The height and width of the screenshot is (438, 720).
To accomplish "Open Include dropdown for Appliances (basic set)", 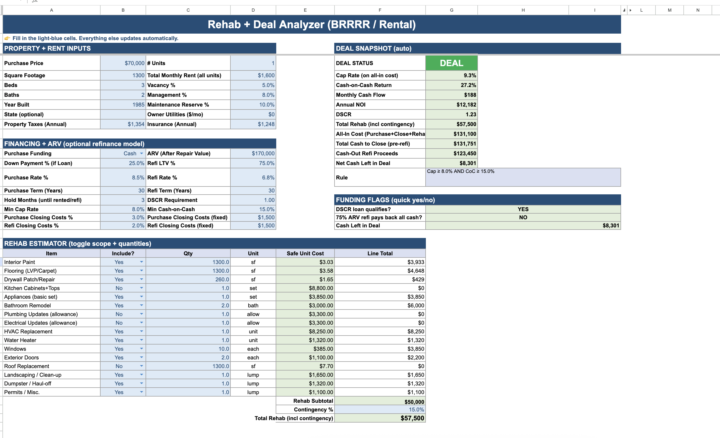I will pos(141,297).
